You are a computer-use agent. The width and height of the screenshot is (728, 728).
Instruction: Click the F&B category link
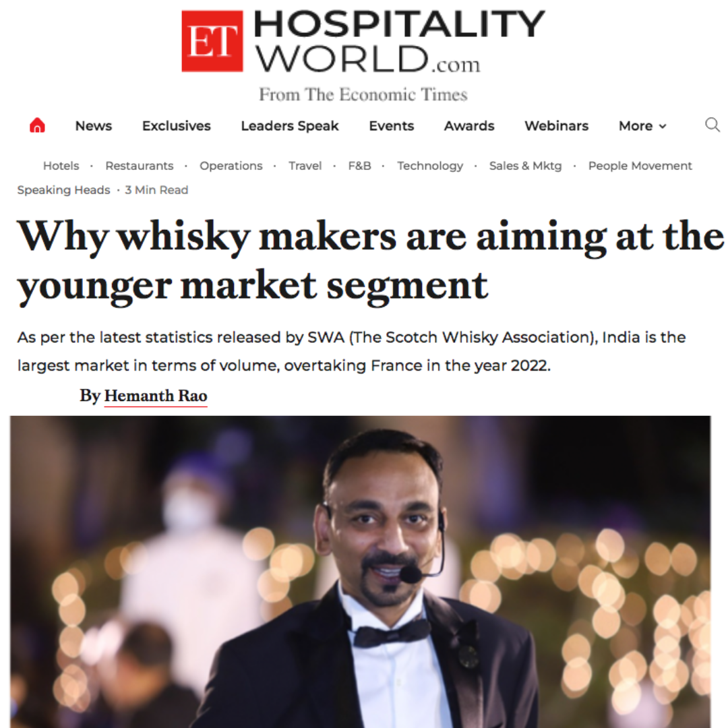click(360, 166)
